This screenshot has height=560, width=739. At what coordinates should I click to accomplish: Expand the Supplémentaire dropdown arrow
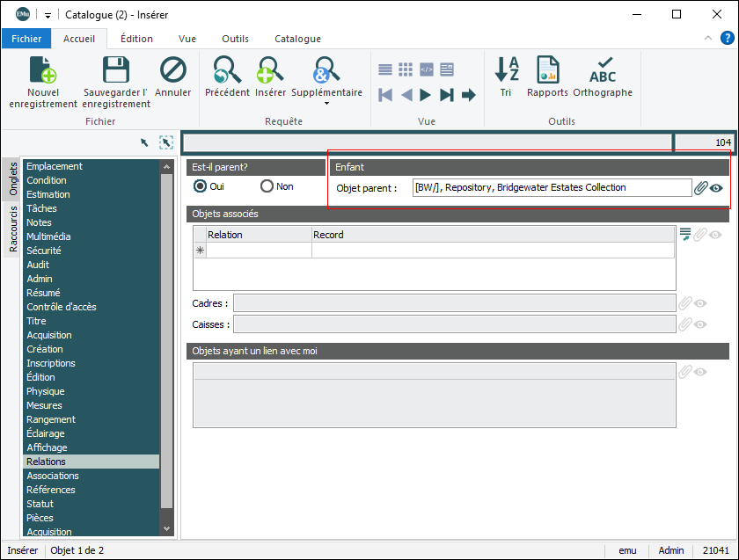coord(326,104)
